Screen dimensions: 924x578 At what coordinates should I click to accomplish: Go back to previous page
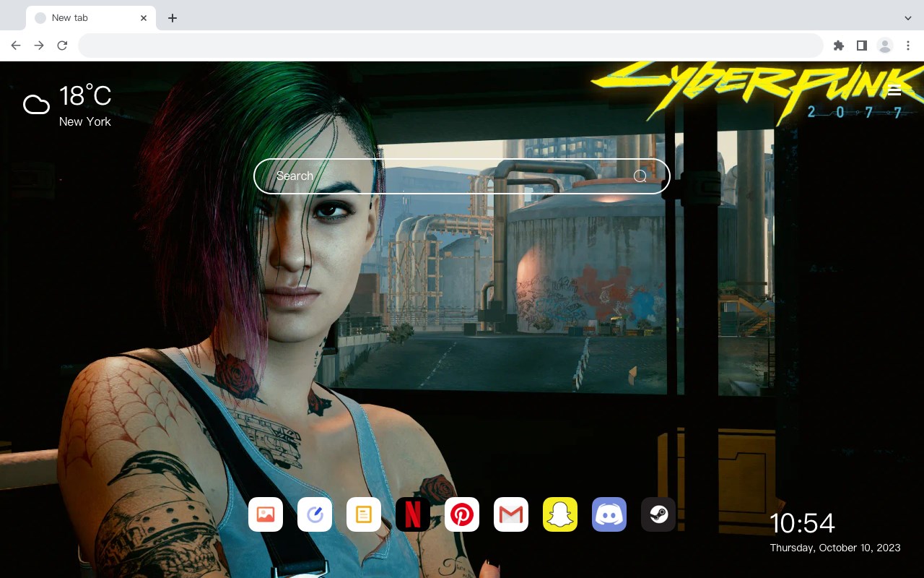[16, 46]
